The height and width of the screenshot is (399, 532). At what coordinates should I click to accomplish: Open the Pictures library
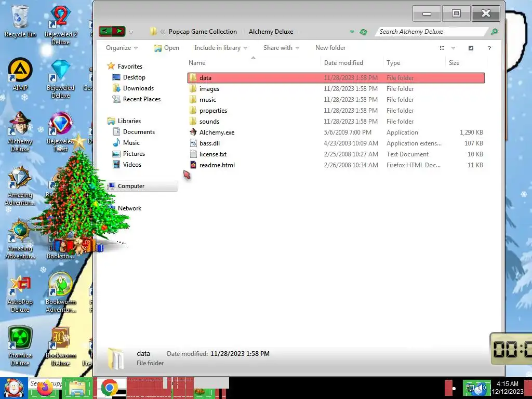pos(129,154)
